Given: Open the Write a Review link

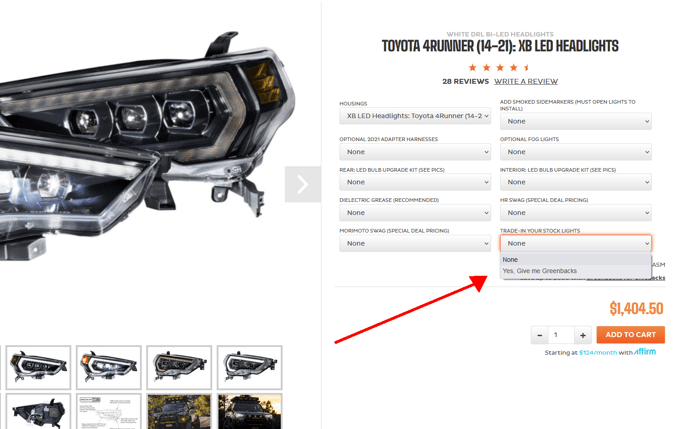Looking at the screenshot, I should click(x=526, y=82).
